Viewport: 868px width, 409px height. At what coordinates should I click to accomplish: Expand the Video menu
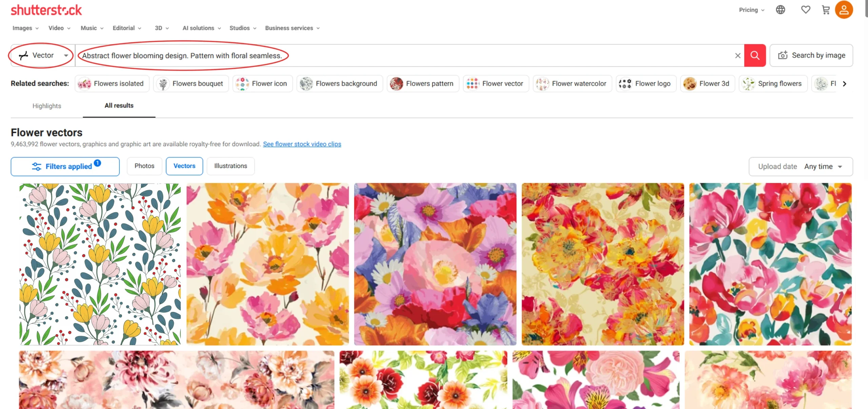[x=59, y=28]
